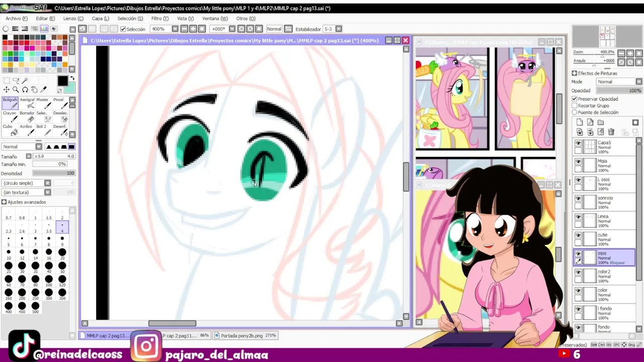Select the magnifier zoom tool

click(16, 89)
